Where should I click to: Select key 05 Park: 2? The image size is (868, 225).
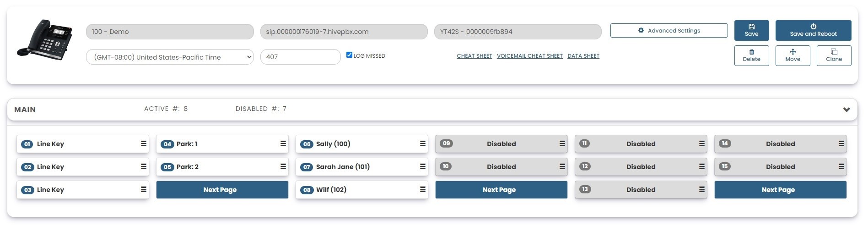222,167
